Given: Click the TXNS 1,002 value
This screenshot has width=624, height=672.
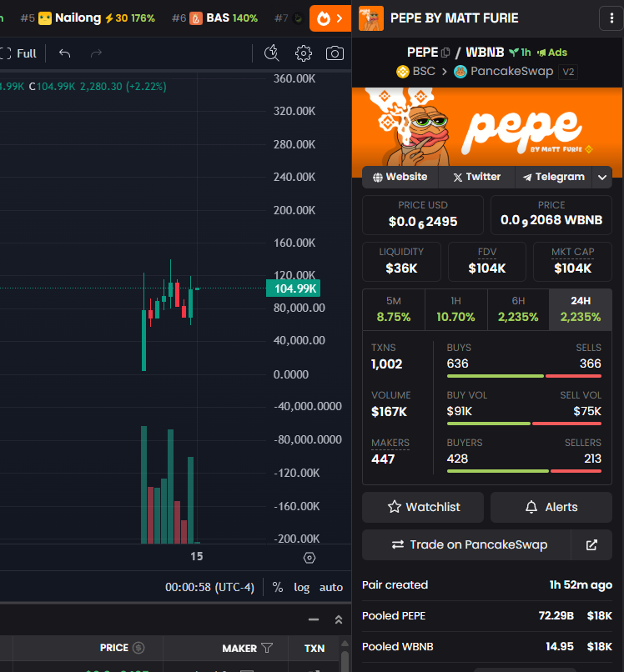Looking at the screenshot, I should tap(386, 364).
